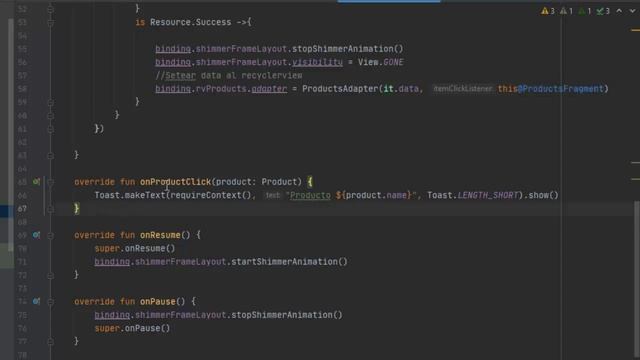This screenshot has width=640, height=360.
Task: Click the '//Setear data al recyclerview' comment
Action: [x=229, y=76]
